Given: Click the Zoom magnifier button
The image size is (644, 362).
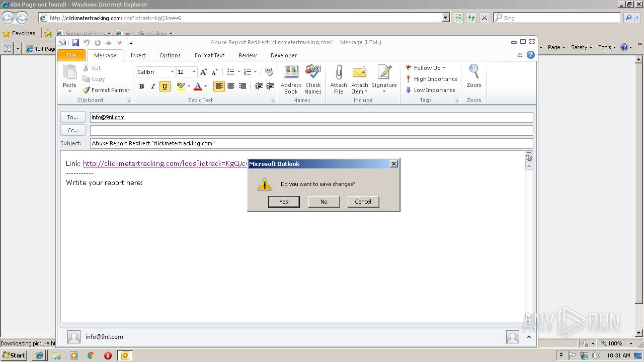Looking at the screenshot, I should (474, 76).
